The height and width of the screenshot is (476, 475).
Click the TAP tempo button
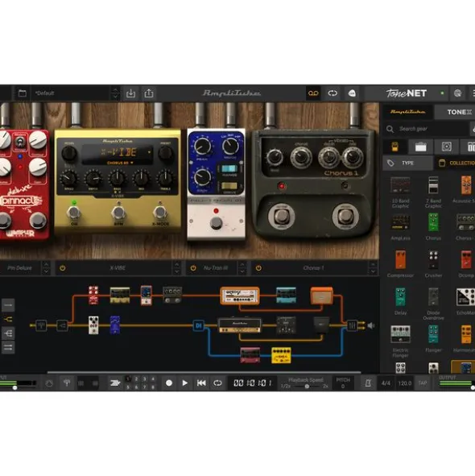click(x=423, y=383)
